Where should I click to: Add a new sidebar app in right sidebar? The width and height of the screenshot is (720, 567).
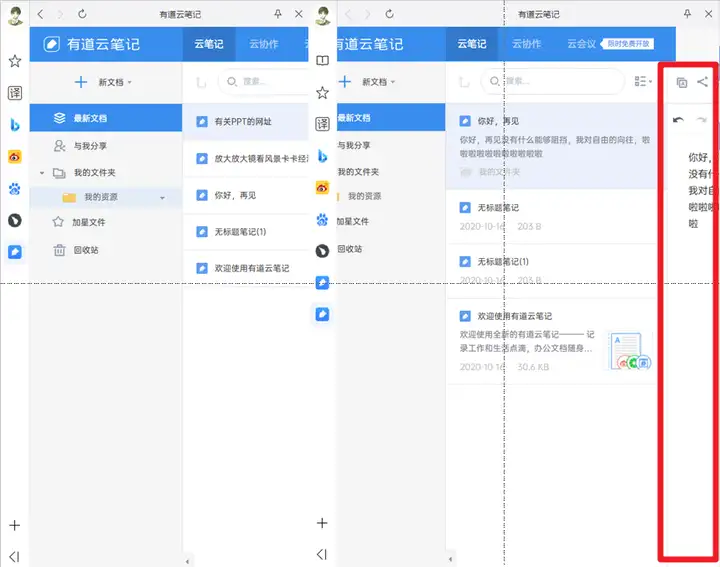pos(322,523)
